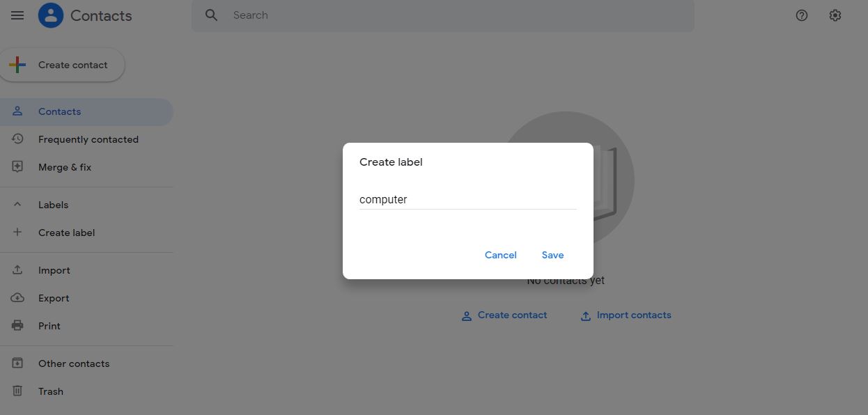Click the colorful plus icon on Create contact
The height and width of the screenshot is (415, 868).
click(x=17, y=65)
